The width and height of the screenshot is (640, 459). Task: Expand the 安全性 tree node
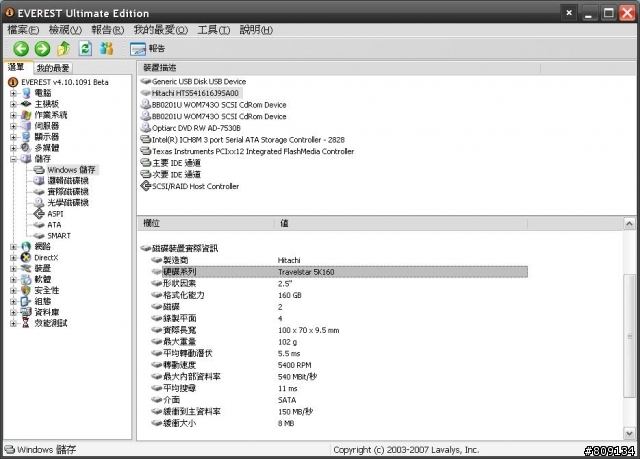point(13,290)
